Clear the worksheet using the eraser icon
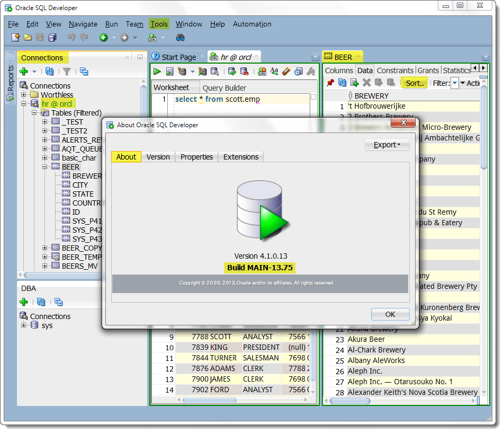 click(285, 71)
